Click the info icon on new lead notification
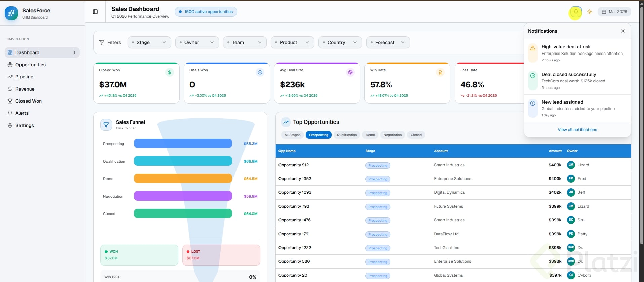 click(533, 103)
